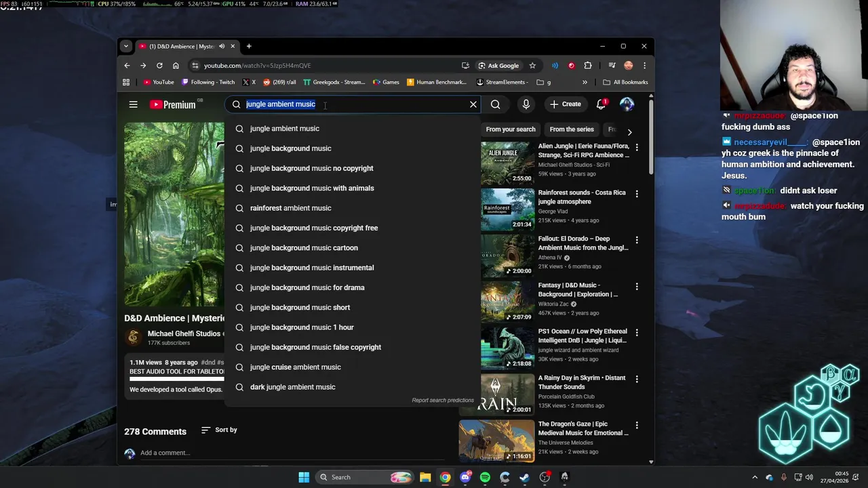This screenshot has height=488, width=868.
Task: Select suggestion 'jungle background music no copyright'
Action: click(x=353, y=168)
